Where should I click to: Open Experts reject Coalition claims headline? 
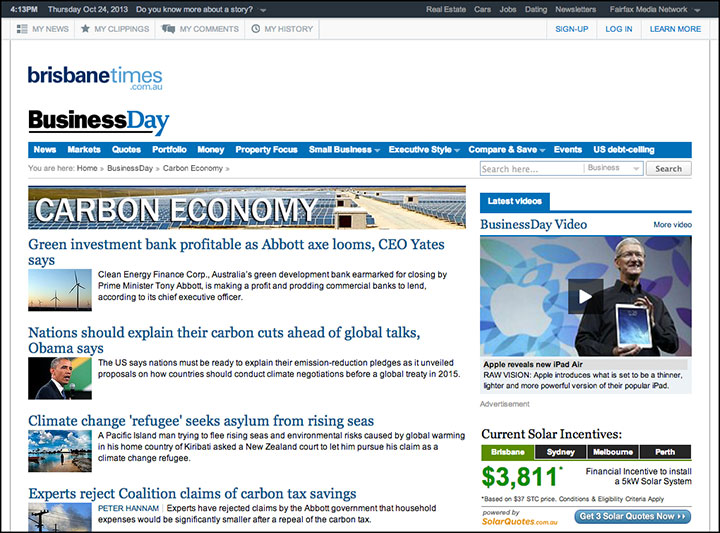point(192,493)
